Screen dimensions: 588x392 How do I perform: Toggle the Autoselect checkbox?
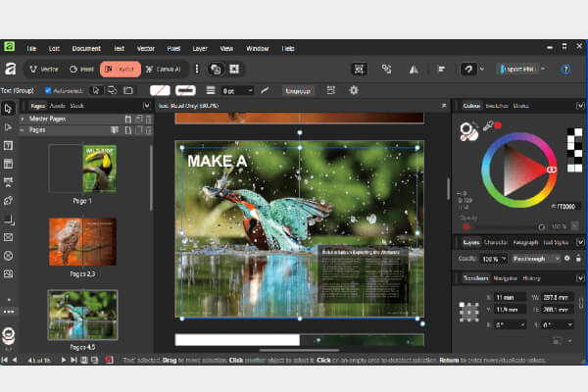(48, 90)
